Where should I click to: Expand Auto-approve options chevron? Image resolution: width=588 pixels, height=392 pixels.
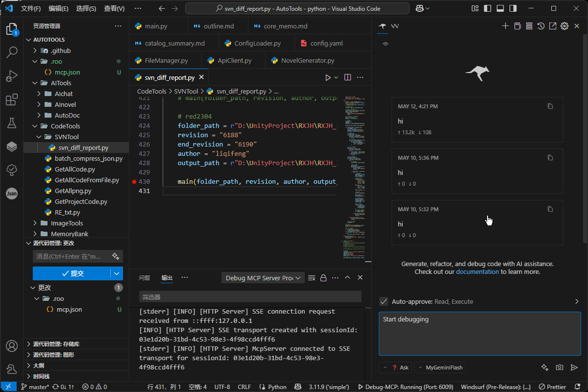pyautogui.click(x=577, y=301)
